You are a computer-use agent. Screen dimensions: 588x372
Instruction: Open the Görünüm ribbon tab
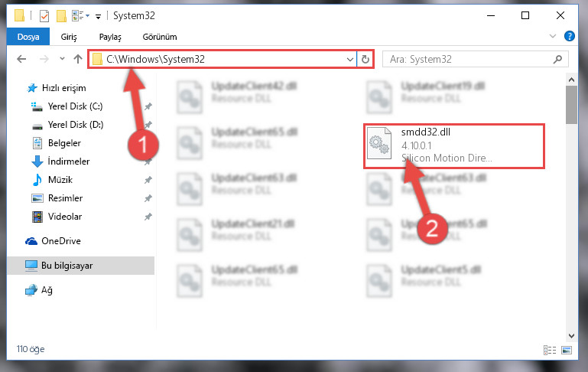(160, 37)
